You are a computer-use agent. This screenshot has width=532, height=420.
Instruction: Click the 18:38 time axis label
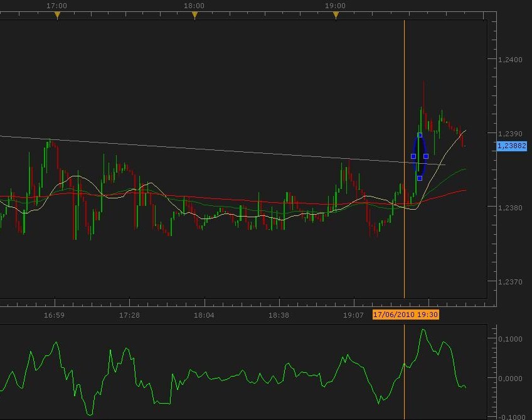pyautogui.click(x=279, y=315)
